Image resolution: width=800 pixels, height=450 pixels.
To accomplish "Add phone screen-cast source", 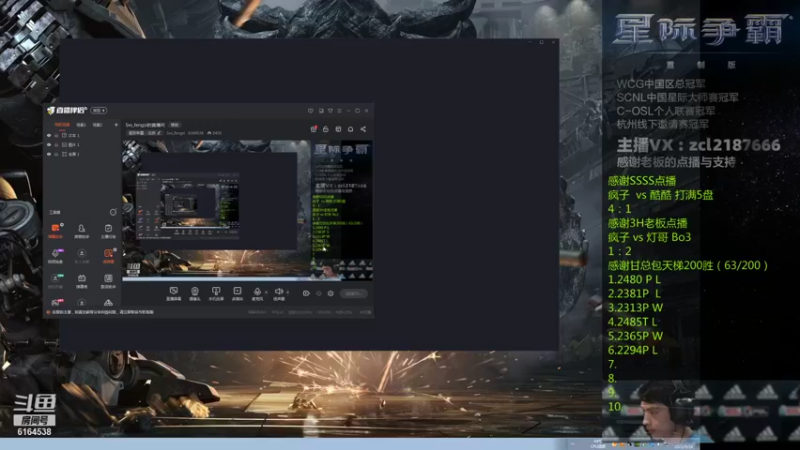I will click(216, 293).
